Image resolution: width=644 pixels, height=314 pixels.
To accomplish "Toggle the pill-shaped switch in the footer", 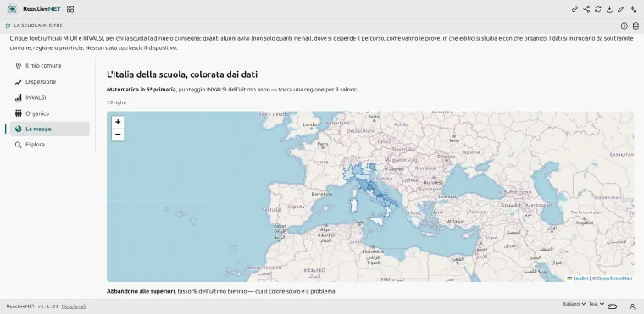I will point(613,306).
